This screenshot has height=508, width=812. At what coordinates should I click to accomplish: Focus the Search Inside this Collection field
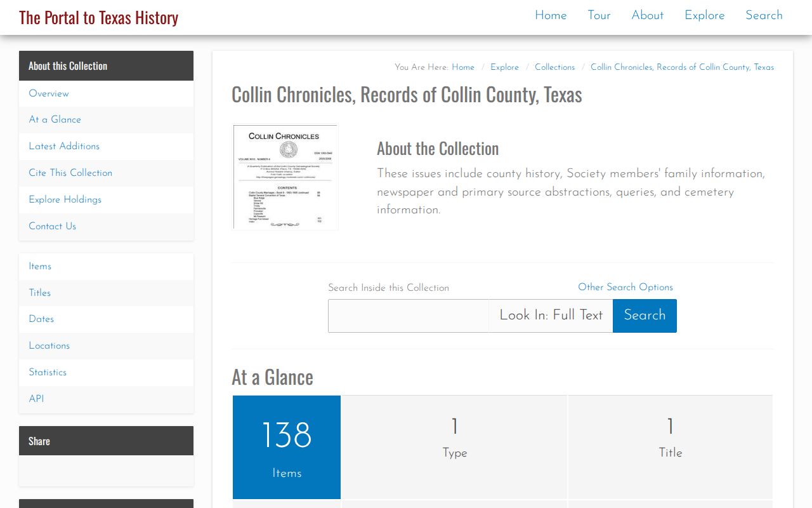click(x=408, y=316)
